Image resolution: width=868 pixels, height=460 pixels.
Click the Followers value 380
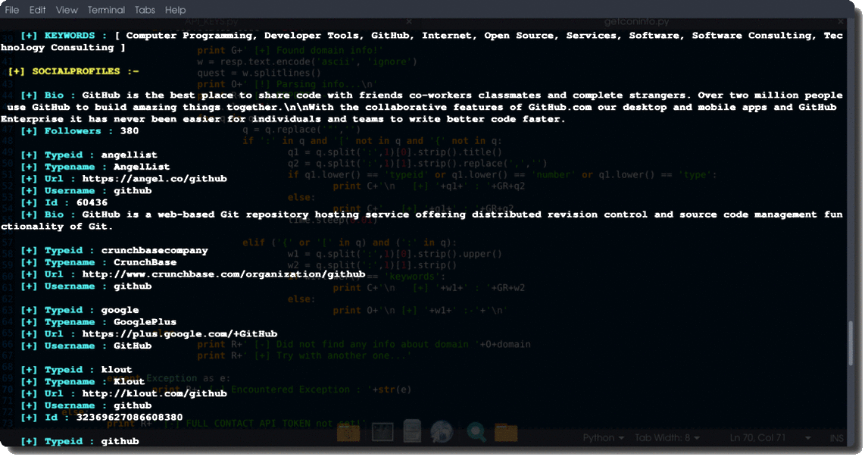(130, 130)
